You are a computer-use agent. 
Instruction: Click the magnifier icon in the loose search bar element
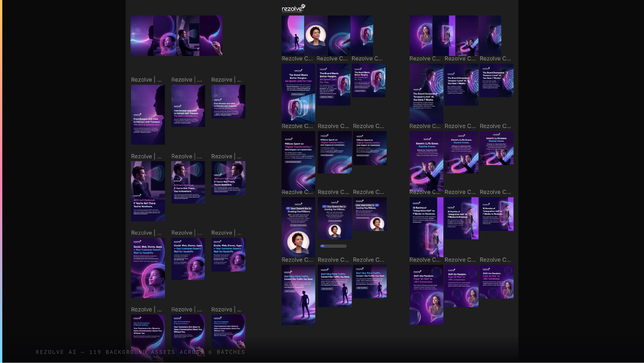coord(323,246)
